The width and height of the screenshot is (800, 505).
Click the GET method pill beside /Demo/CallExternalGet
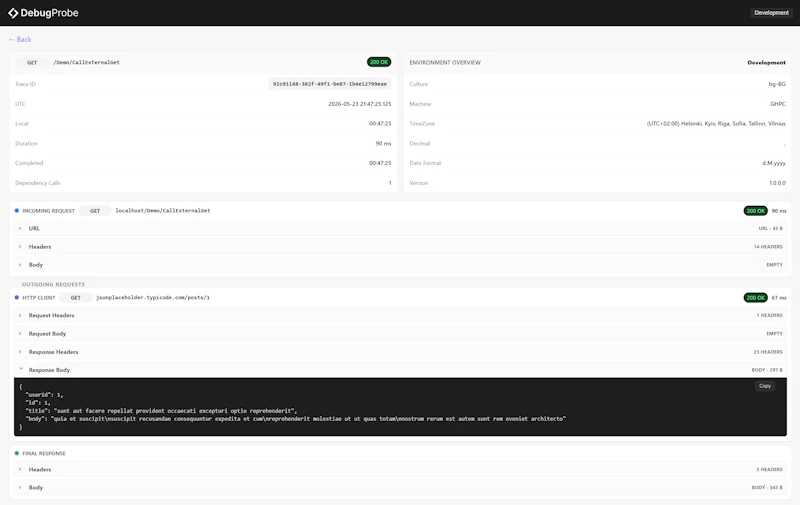point(32,63)
